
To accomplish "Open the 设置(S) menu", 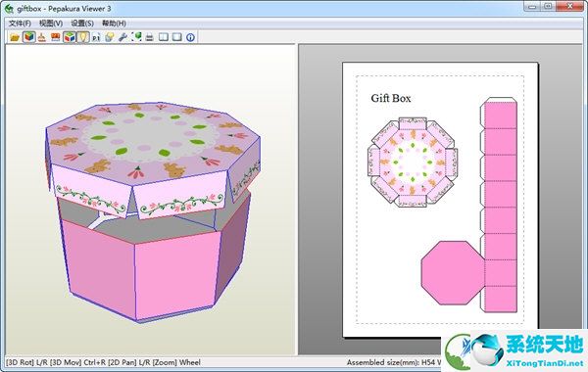I will tap(82, 23).
